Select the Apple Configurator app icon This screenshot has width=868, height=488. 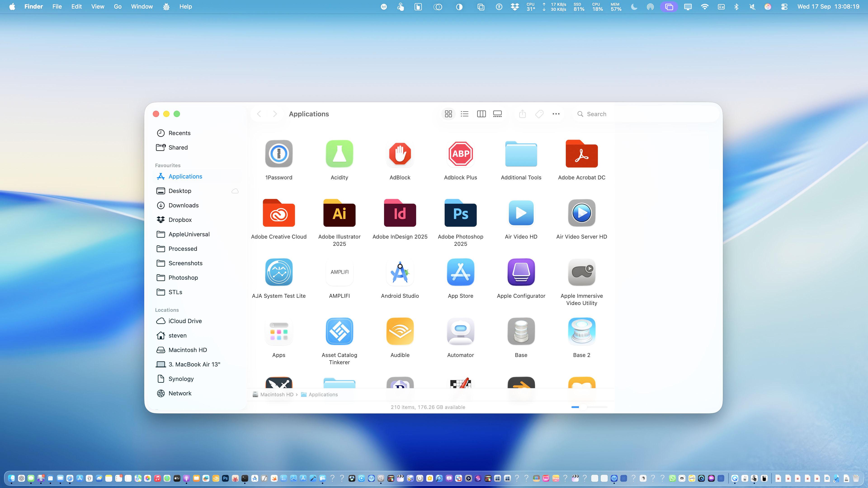pos(521,272)
